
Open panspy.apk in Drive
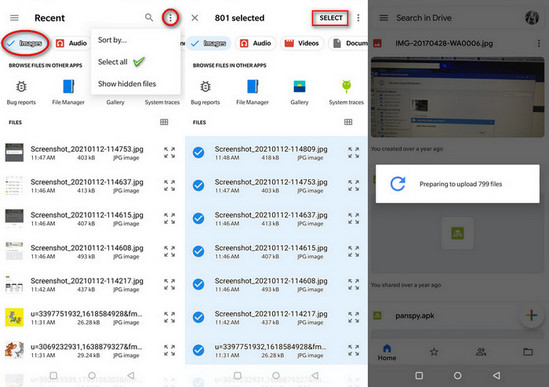coord(415,316)
